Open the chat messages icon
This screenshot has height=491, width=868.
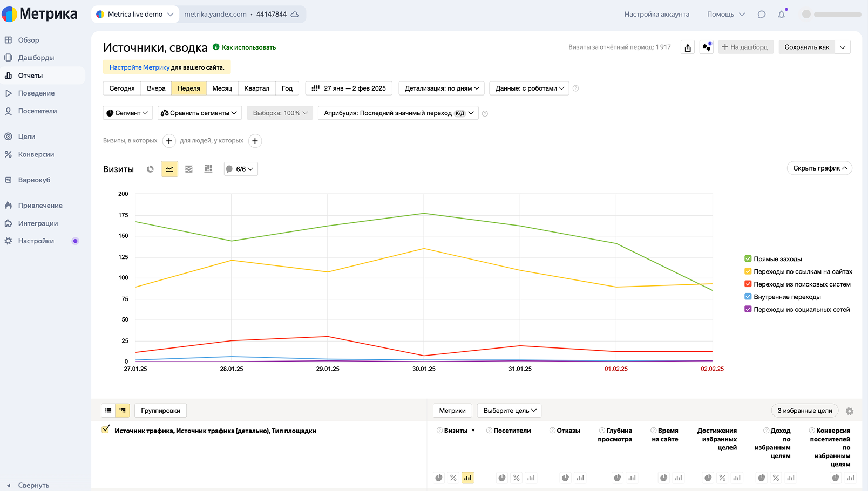[x=762, y=15]
